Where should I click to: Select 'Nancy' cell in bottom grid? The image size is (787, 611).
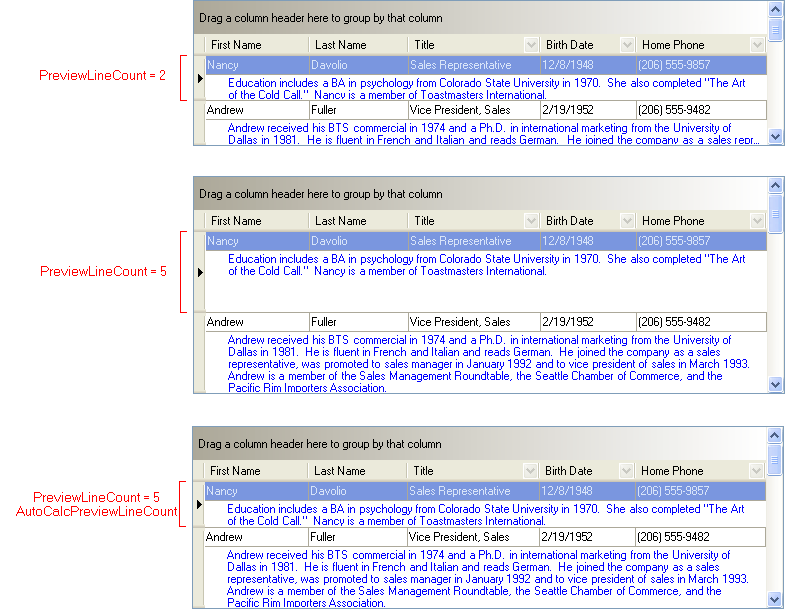[256, 491]
